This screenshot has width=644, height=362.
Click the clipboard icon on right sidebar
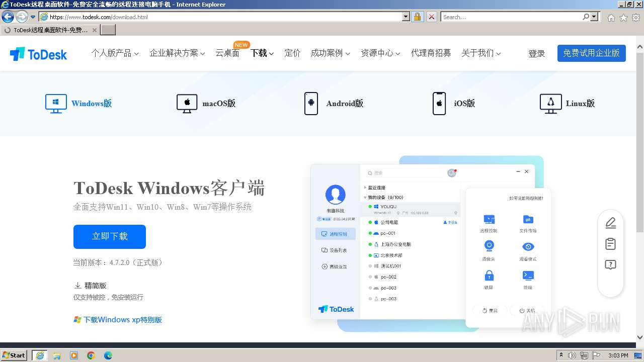[x=610, y=244]
